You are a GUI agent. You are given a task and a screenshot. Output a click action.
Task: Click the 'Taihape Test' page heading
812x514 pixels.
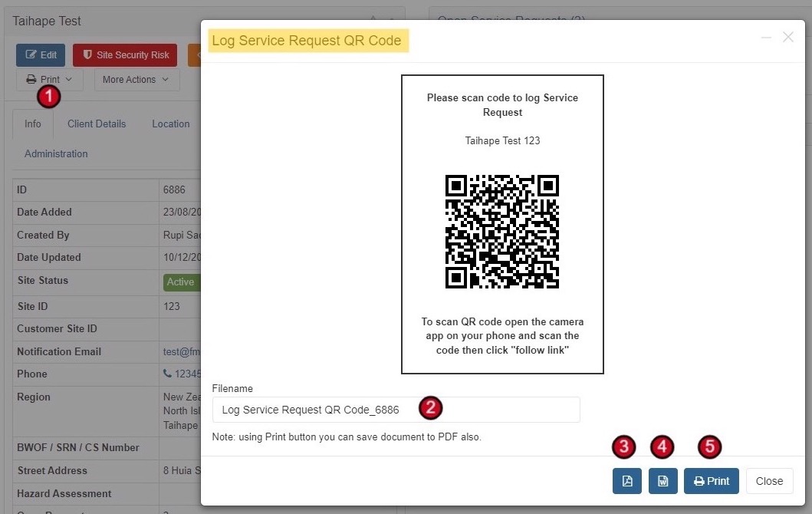pos(47,21)
